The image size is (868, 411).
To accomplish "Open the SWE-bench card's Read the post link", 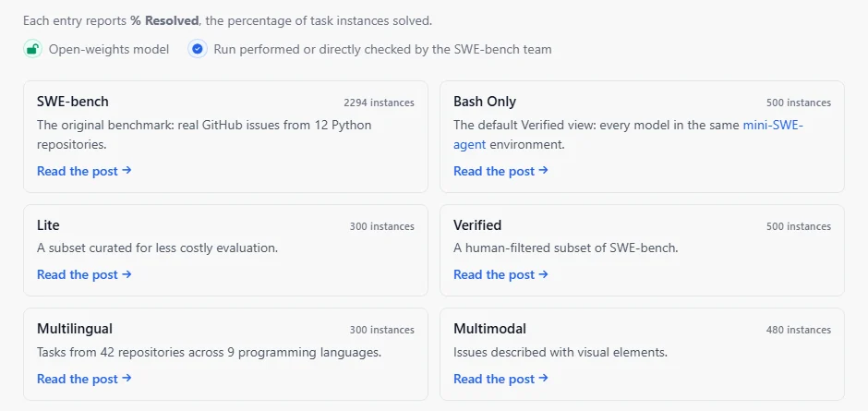I will pos(84,171).
